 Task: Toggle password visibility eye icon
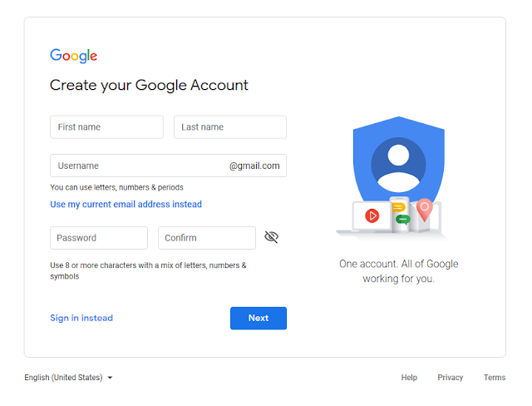pyautogui.click(x=272, y=237)
